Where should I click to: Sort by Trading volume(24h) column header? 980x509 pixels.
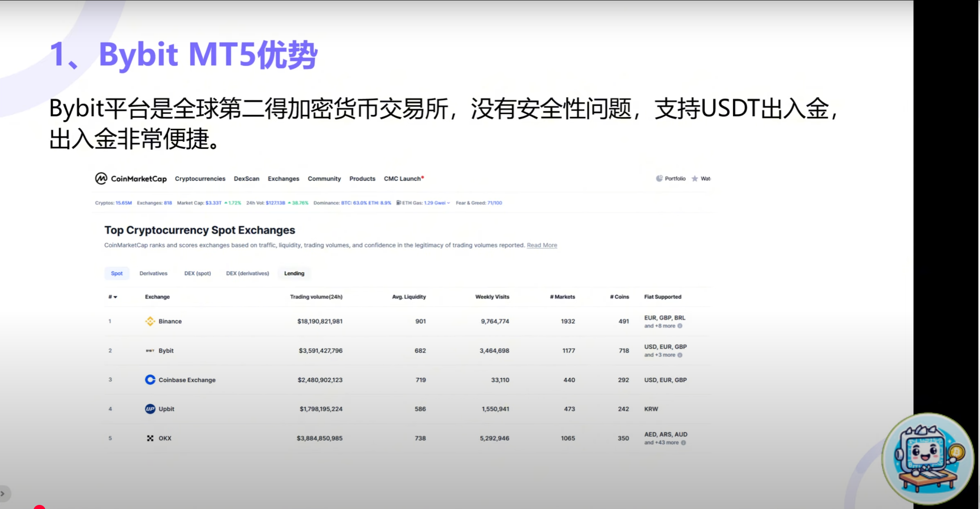pyautogui.click(x=316, y=297)
